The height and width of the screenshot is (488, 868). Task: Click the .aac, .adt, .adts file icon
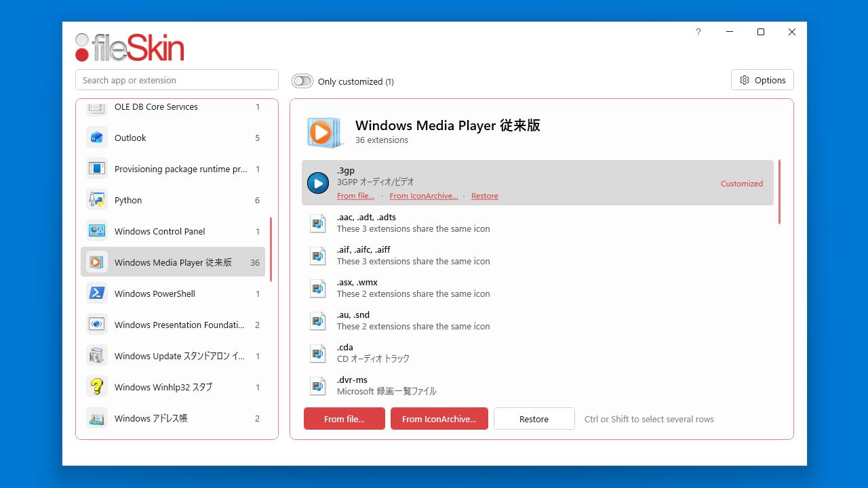[x=318, y=223]
